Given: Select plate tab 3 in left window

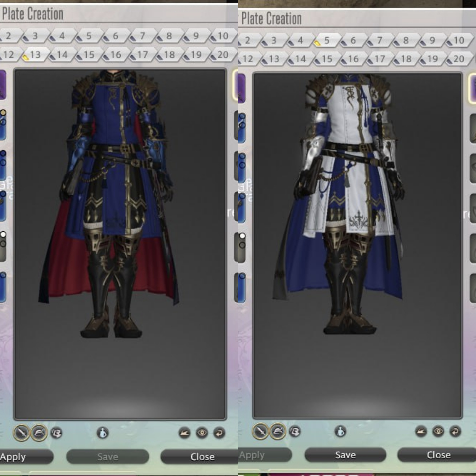Looking at the screenshot, I should [36, 36].
